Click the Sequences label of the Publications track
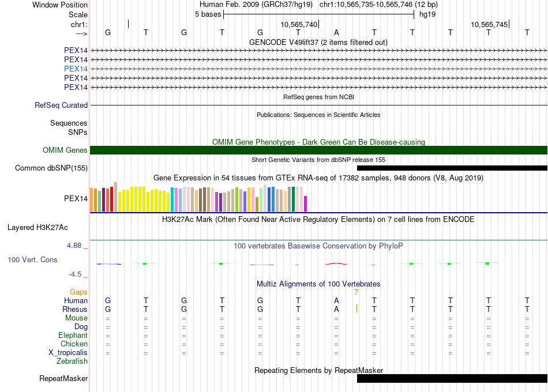Image resolution: width=548 pixels, height=392 pixels. (x=69, y=123)
